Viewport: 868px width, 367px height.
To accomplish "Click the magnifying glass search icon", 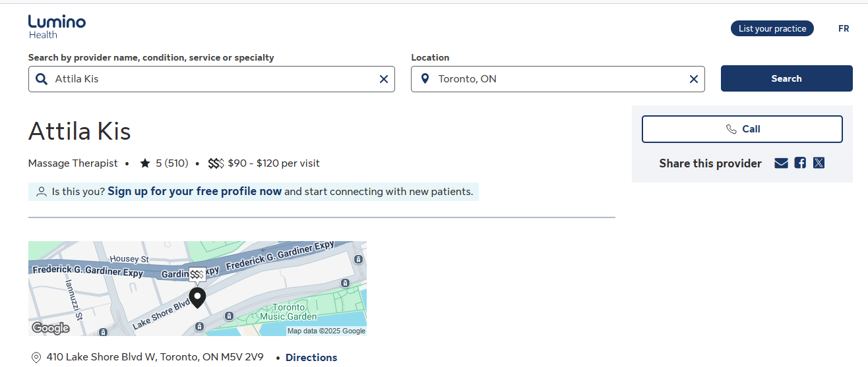I will [42, 79].
